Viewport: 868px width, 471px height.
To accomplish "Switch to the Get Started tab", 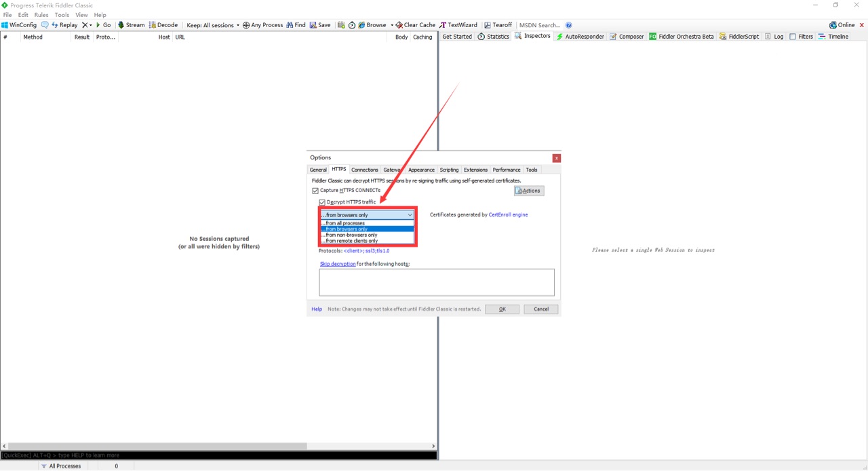I will tap(457, 37).
